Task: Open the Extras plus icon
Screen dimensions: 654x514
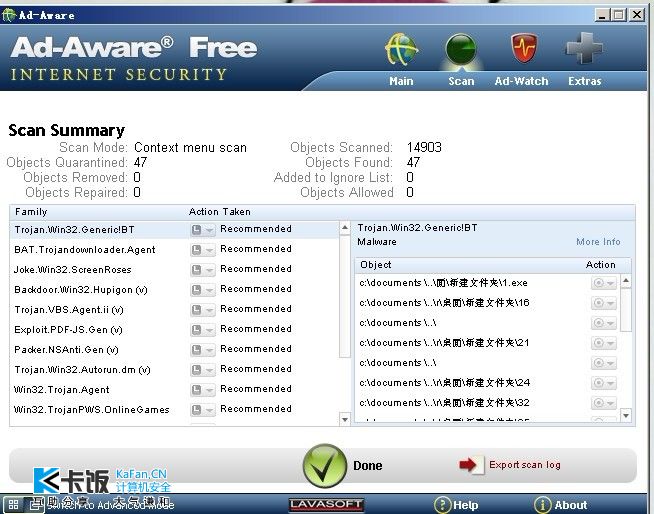Action: 584,49
